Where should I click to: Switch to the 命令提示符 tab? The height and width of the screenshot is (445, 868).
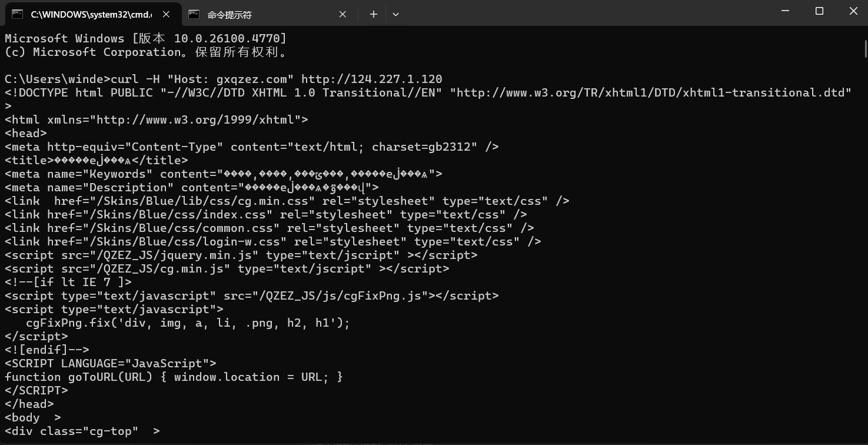click(265, 14)
